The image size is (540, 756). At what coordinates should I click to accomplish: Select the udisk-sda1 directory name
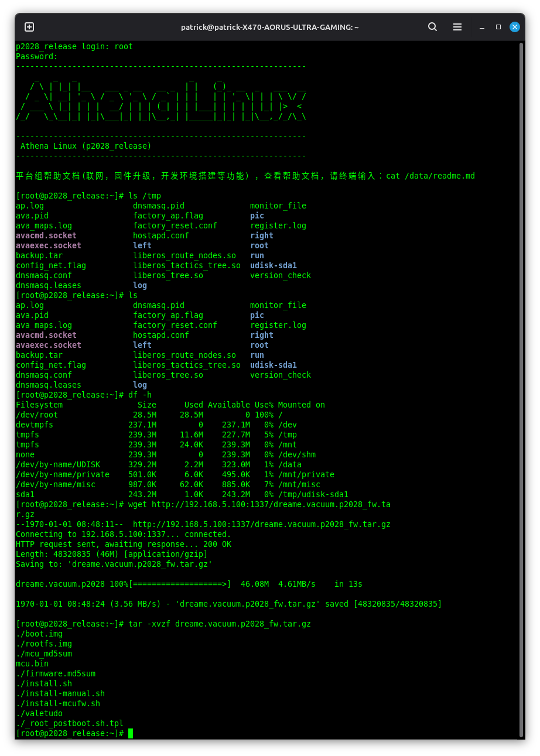click(273, 265)
